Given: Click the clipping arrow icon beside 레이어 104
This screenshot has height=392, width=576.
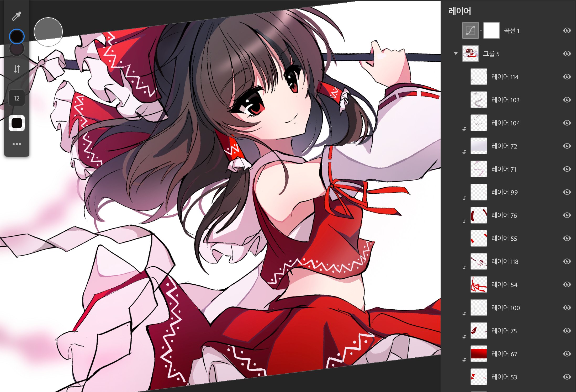Looking at the screenshot, I should tap(464, 129).
